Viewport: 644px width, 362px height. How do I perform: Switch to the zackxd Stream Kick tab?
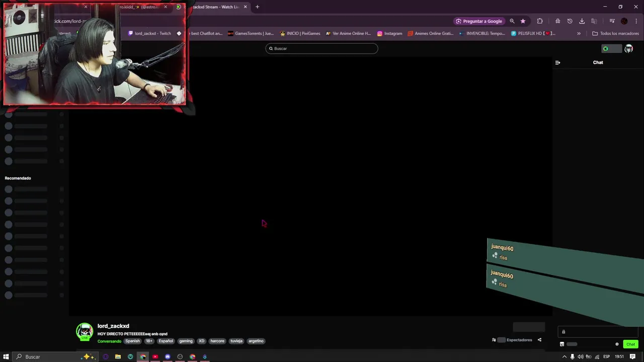coord(215,7)
